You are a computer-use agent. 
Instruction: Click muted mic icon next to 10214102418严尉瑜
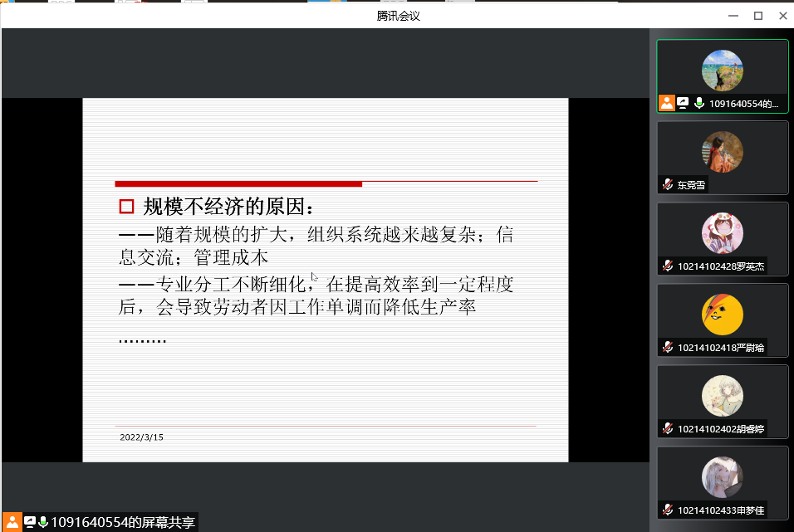point(667,347)
